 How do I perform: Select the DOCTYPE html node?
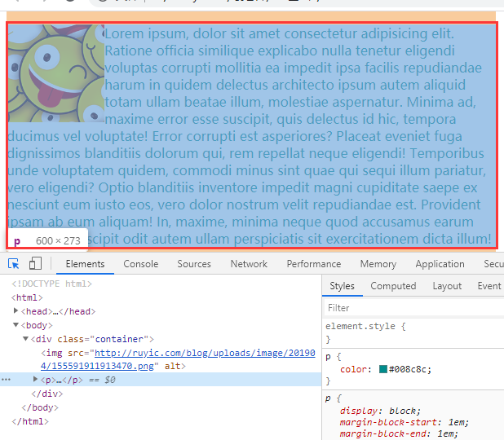(x=51, y=284)
